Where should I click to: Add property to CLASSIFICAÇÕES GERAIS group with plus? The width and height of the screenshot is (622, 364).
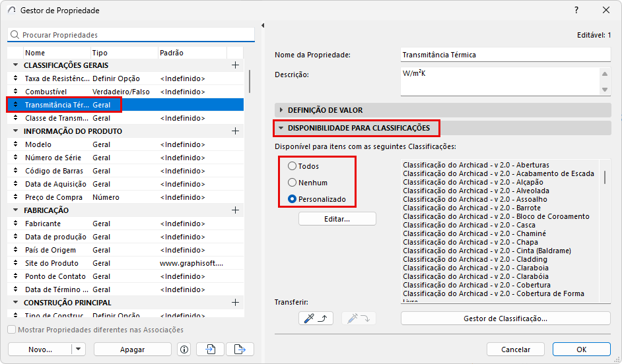(x=235, y=65)
